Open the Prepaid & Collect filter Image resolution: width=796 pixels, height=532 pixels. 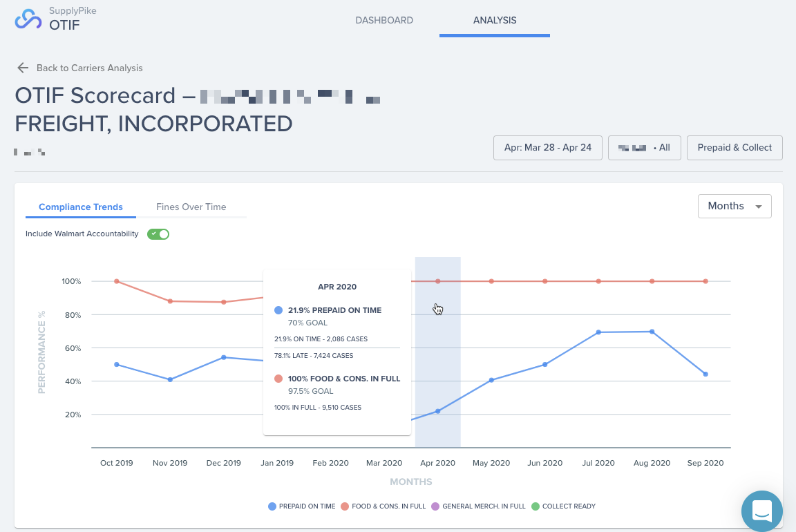pos(735,148)
